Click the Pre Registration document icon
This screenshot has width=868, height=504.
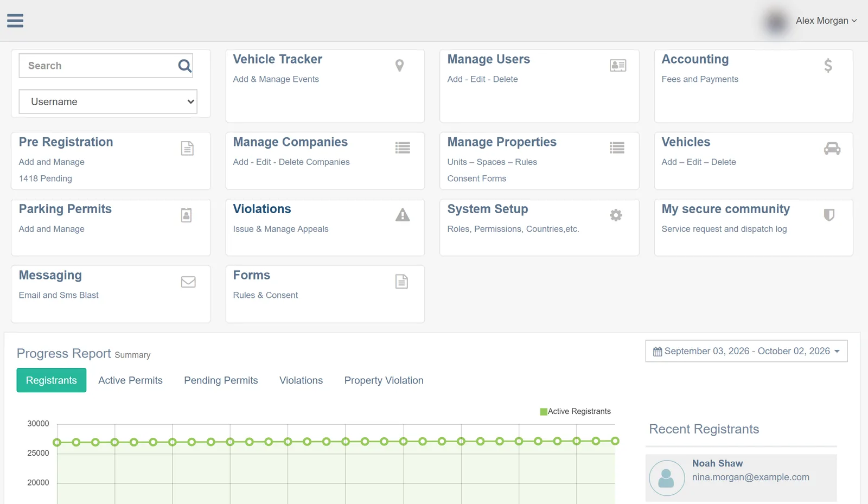click(x=187, y=148)
